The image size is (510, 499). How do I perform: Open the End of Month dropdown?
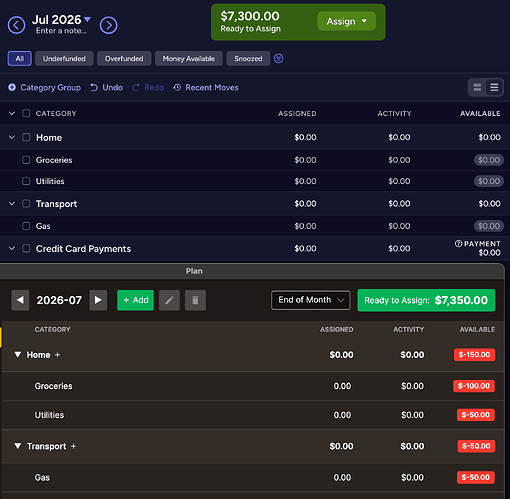[x=311, y=300]
